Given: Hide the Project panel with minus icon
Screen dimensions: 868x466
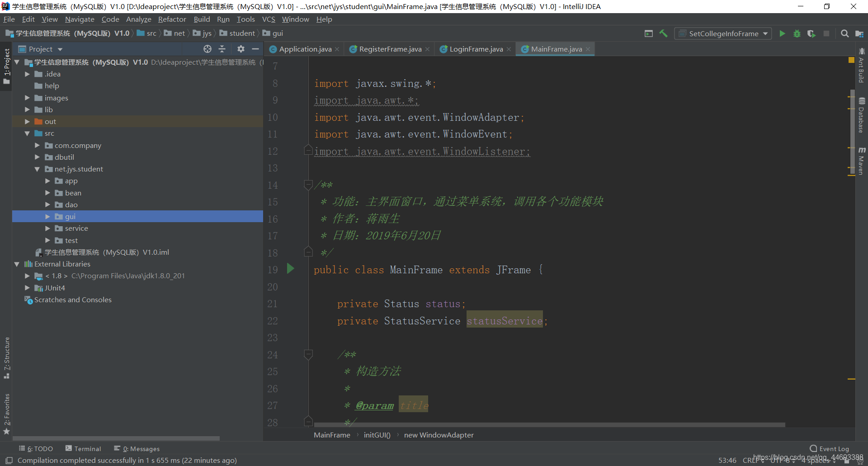Looking at the screenshot, I should pos(255,49).
